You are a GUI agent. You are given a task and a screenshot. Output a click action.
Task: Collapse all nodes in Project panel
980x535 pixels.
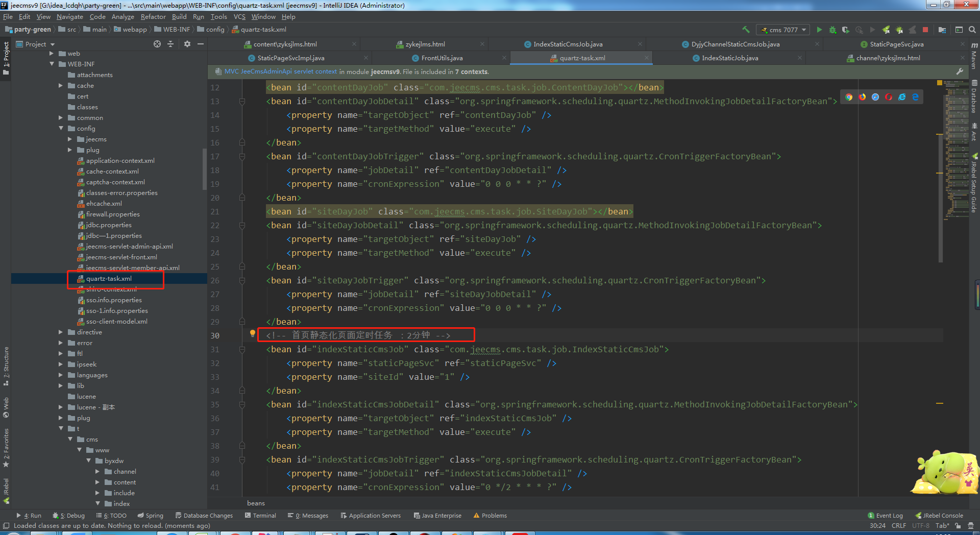pos(170,44)
